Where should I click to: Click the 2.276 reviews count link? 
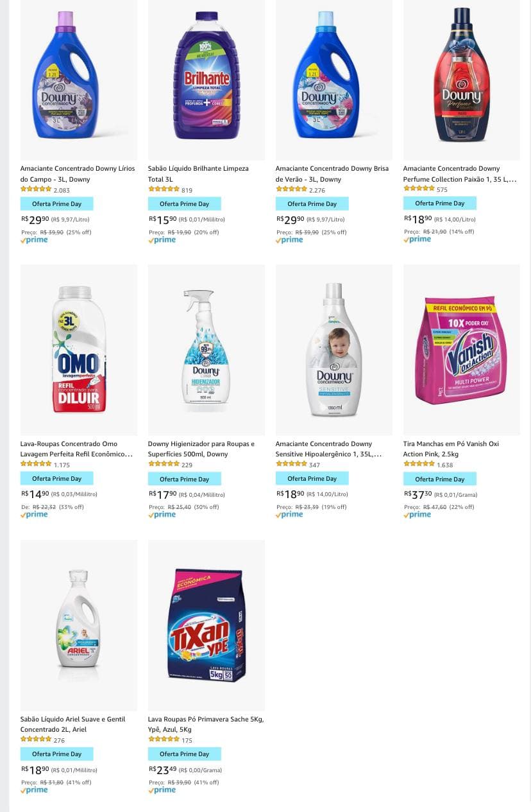(317, 190)
